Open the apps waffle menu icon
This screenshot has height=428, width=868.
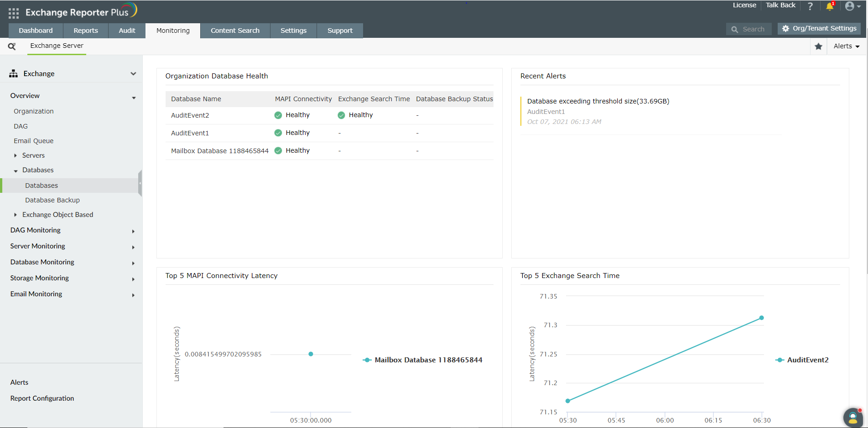(13, 12)
